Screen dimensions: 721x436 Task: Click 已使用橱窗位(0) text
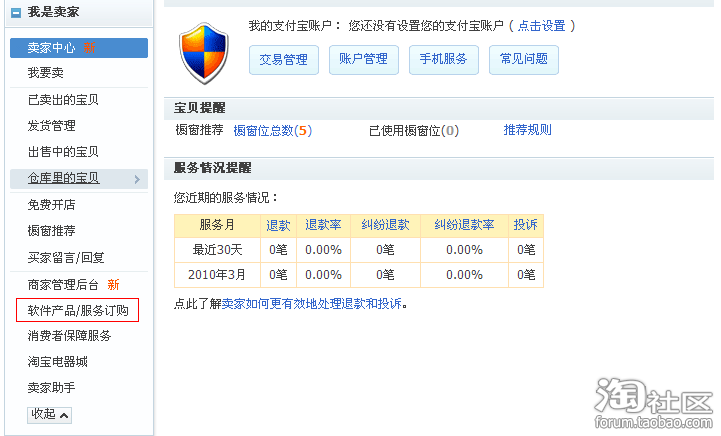[x=414, y=131]
